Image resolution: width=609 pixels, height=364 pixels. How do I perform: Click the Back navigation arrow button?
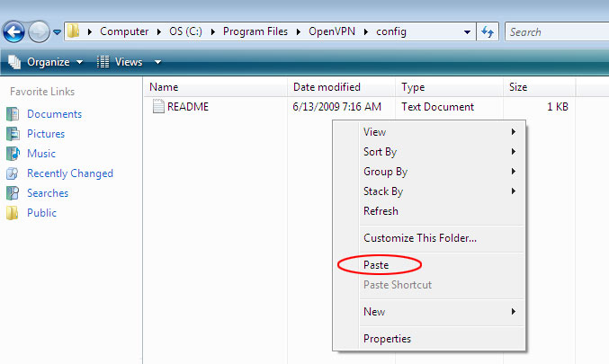[x=14, y=31]
